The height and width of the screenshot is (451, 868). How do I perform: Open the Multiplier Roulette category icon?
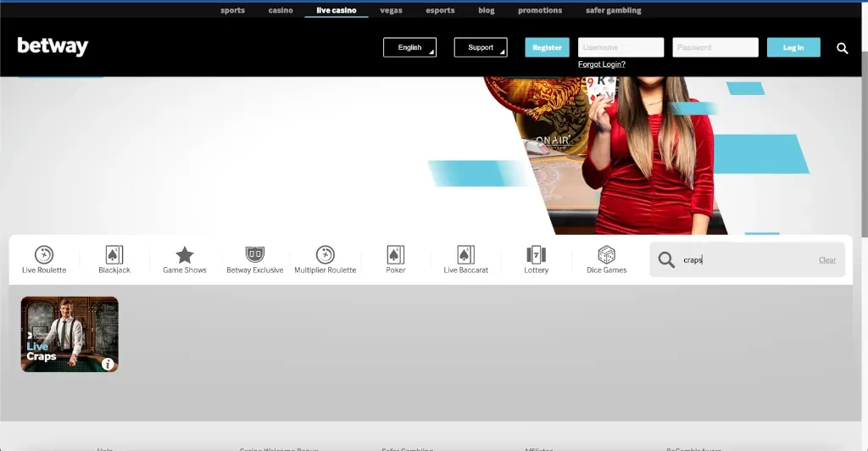325,255
